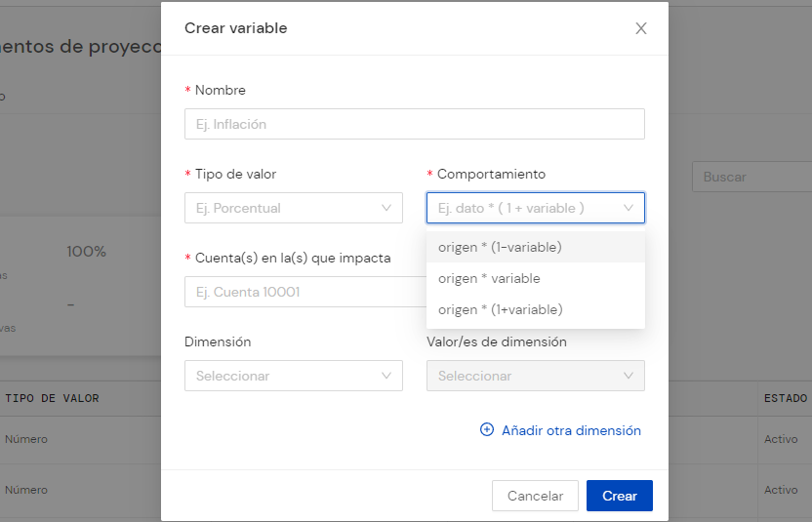Open the Tipo de valor chevron
Screen dimensions: 812x522
tap(386, 208)
